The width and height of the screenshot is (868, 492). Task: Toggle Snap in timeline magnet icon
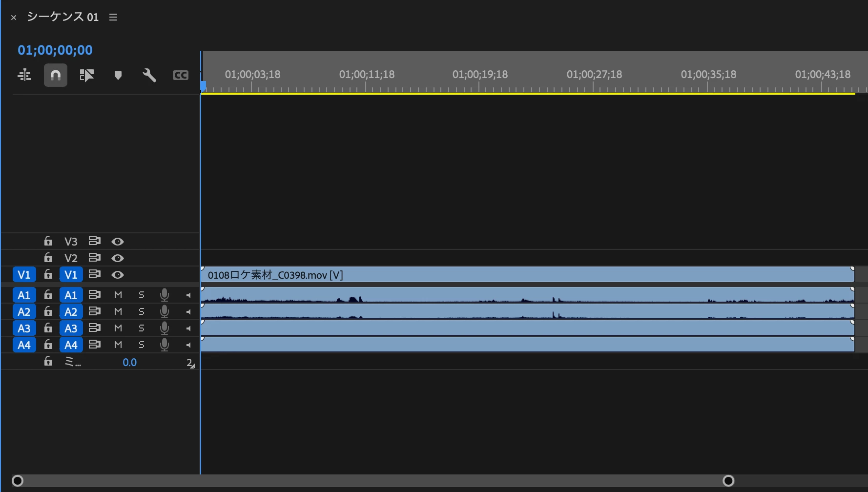coord(56,75)
